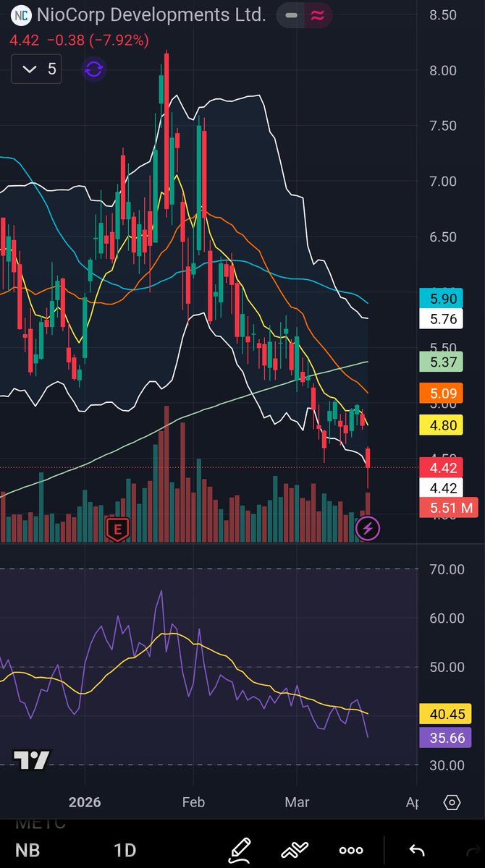Tap the 70.00 level on the RSI scale

tap(446, 569)
